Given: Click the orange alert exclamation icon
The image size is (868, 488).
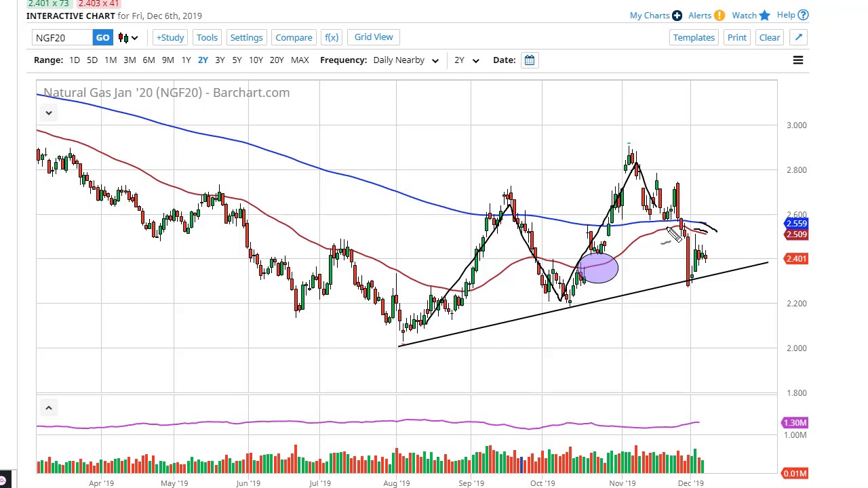Looking at the screenshot, I should (719, 16).
